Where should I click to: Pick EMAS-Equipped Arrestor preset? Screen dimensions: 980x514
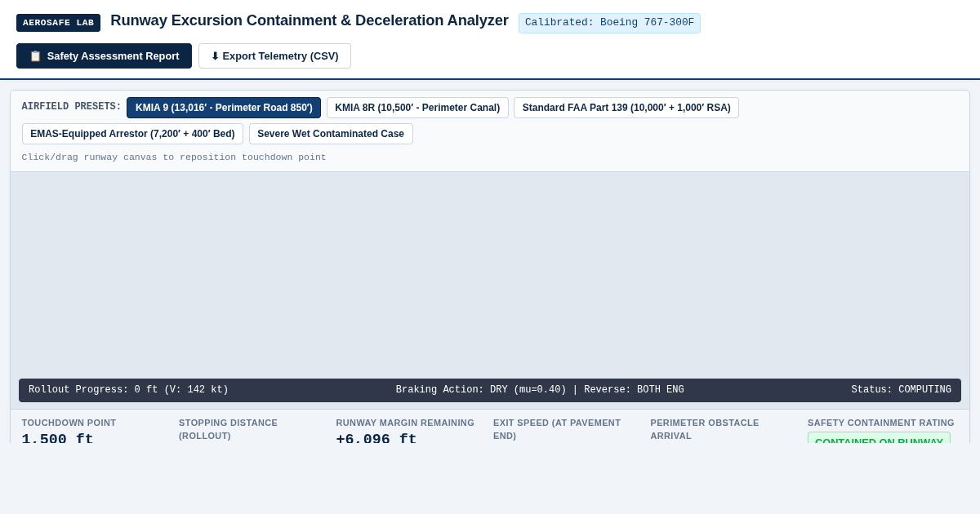pyautogui.click(x=132, y=134)
